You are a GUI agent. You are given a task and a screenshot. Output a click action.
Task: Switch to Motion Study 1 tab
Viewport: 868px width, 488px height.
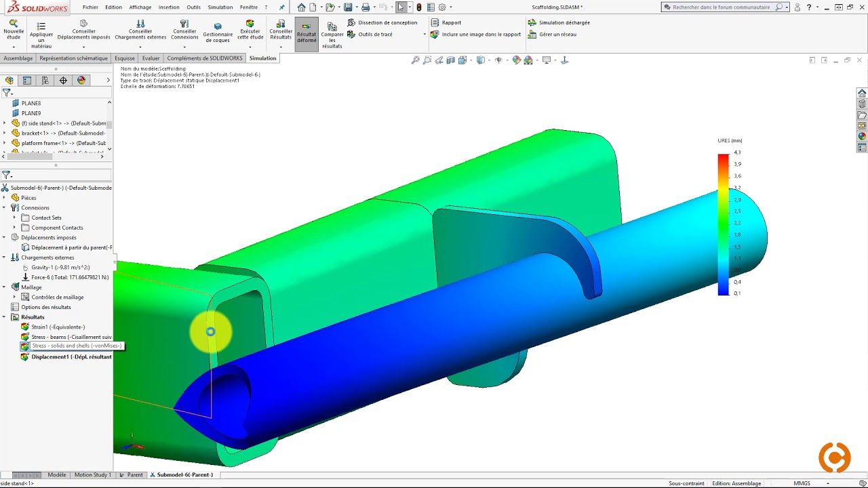[x=92, y=475]
